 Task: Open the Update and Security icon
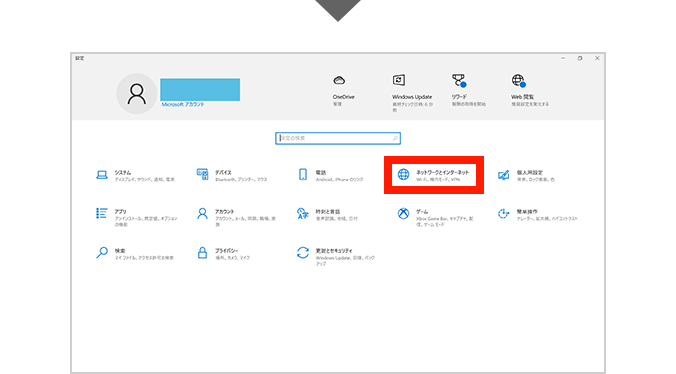coord(303,252)
